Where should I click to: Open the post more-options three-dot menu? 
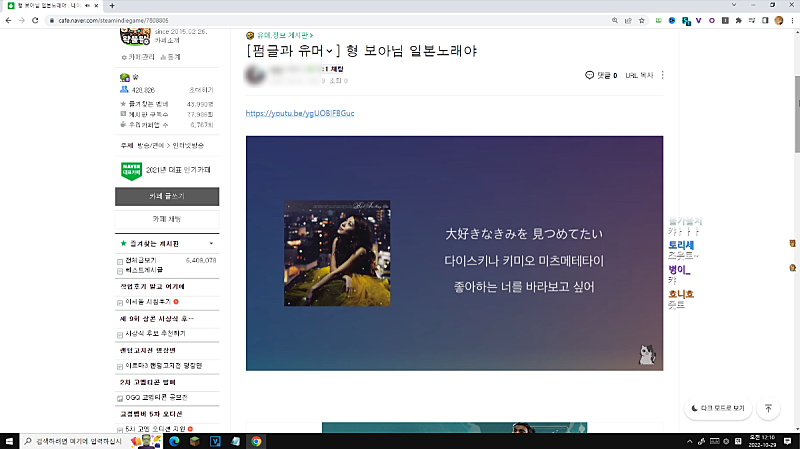click(x=663, y=75)
